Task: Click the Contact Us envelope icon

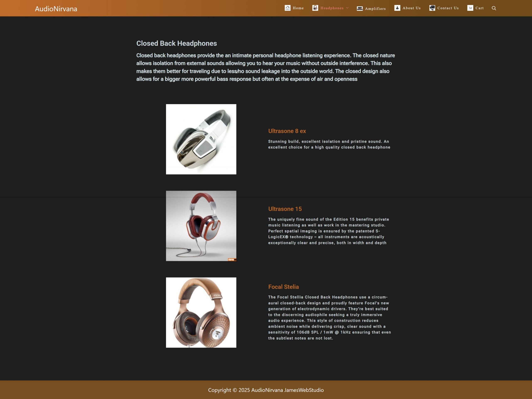Action: tap(432, 8)
